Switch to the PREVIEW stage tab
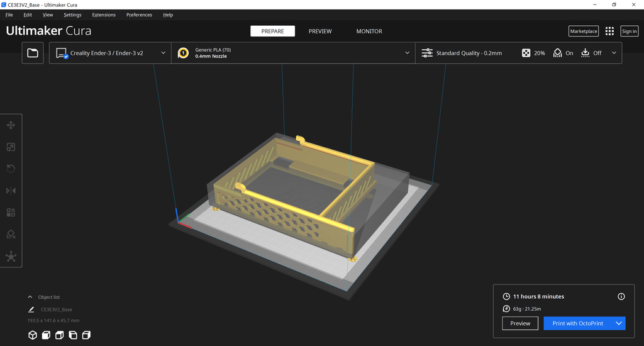The width and height of the screenshot is (644, 346). (320, 31)
